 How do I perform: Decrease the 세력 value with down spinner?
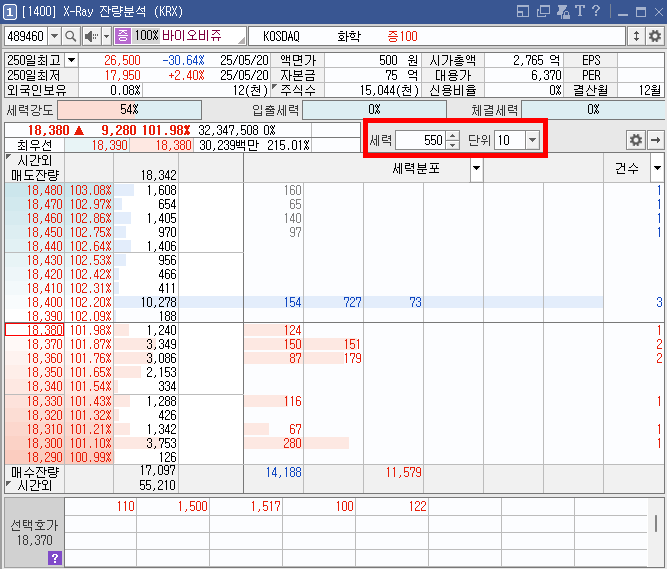tap(453, 145)
